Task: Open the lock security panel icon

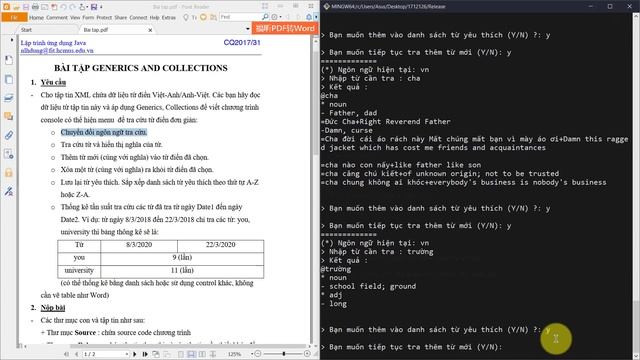Action: coord(9,173)
